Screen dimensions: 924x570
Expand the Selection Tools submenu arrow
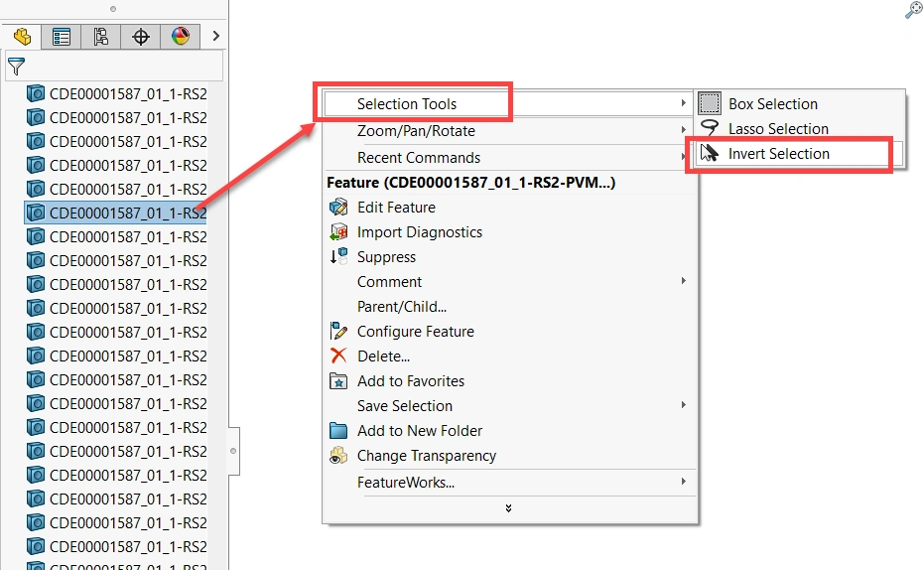click(x=684, y=102)
